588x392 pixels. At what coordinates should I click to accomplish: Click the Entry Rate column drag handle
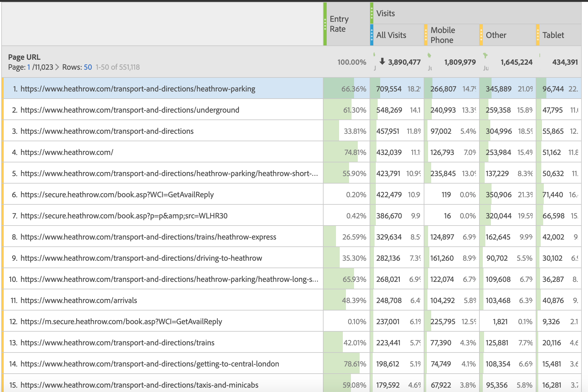325,24
